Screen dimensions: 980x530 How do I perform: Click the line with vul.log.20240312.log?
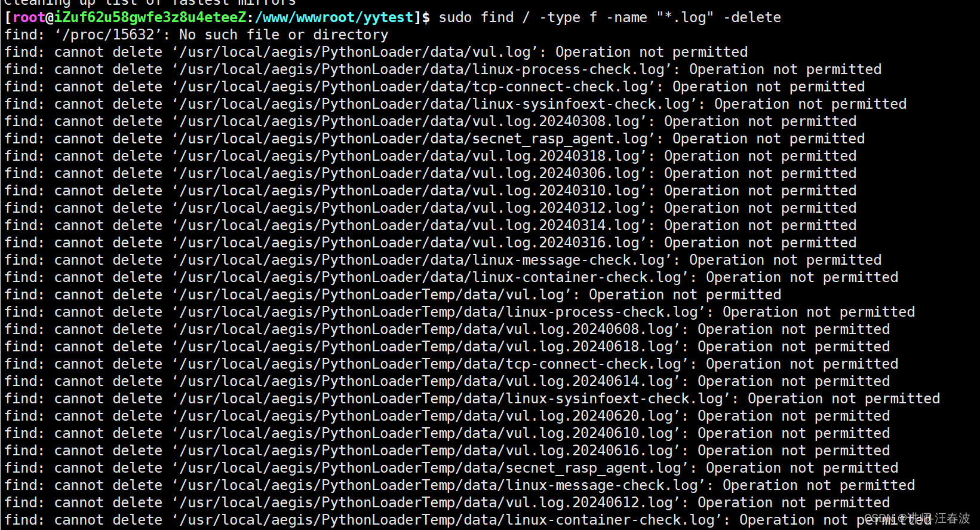pos(431,208)
